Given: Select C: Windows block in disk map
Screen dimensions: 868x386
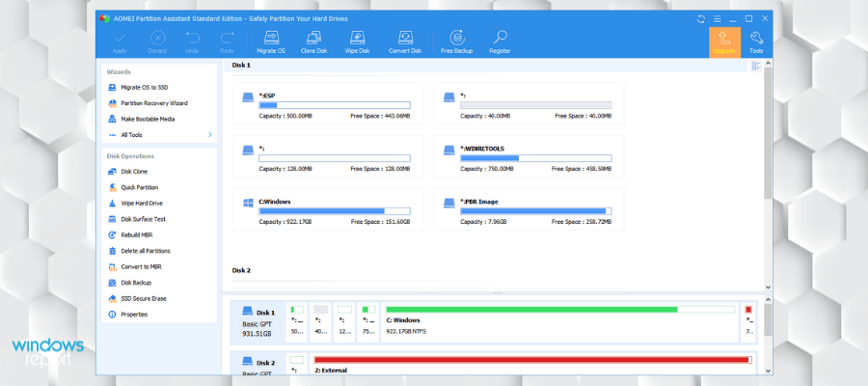Looking at the screenshot, I should [560, 322].
